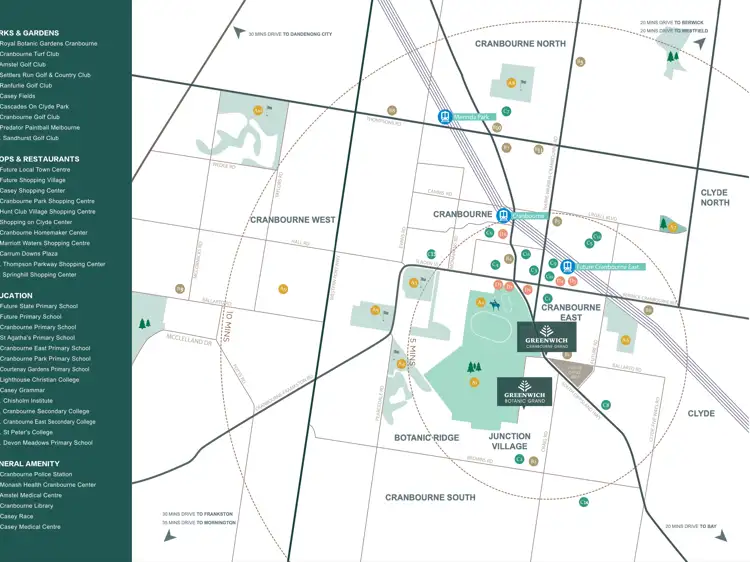Select the tree icon near McClelland Dr
This screenshot has width=750, height=562.
click(145, 323)
